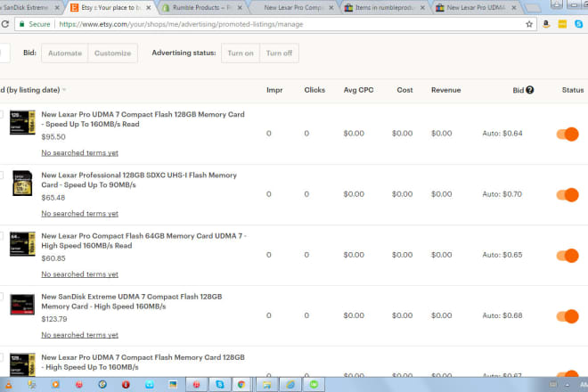This screenshot has width=588, height=392.
Task: Click thumbnail of Lexar UDMA 7 $95.50 card
Action: point(22,122)
